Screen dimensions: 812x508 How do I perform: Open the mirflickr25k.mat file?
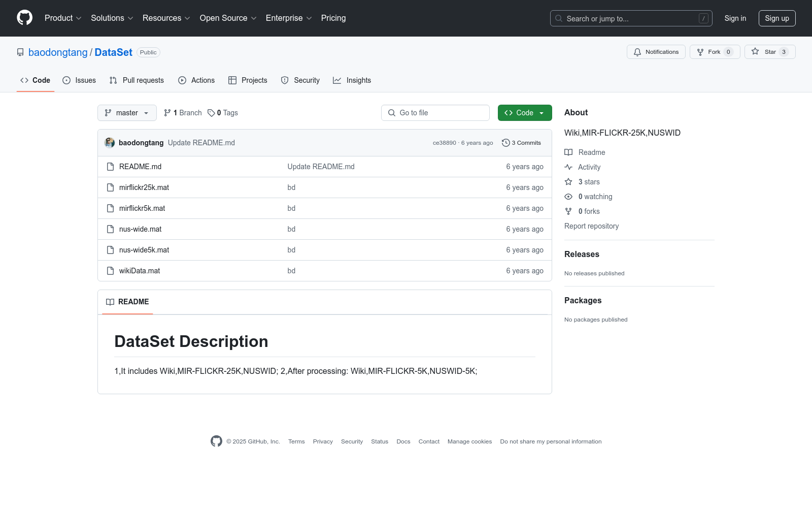coord(144,187)
